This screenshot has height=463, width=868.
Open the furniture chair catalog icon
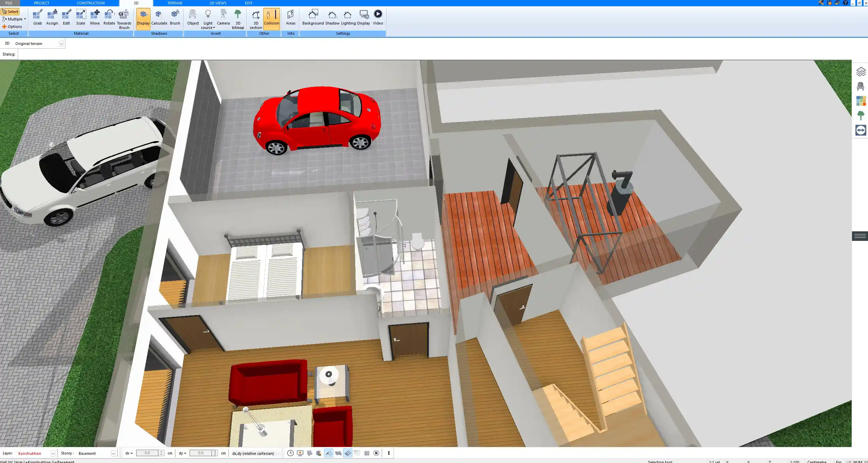coord(861,87)
